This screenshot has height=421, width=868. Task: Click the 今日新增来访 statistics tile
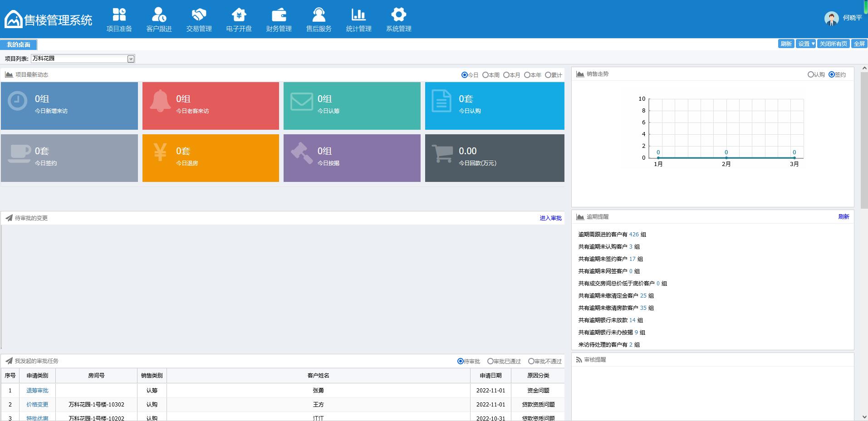[69, 106]
